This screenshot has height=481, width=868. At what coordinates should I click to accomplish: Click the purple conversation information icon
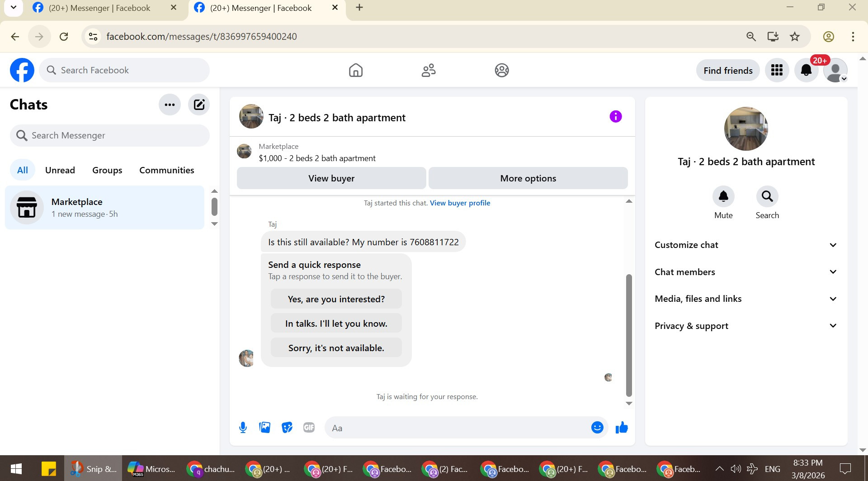616,116
